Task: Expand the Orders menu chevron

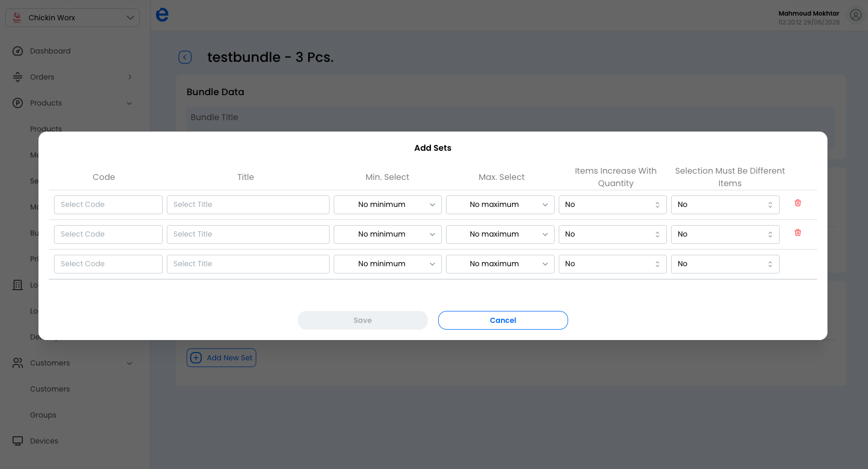Action: point(129,77)
